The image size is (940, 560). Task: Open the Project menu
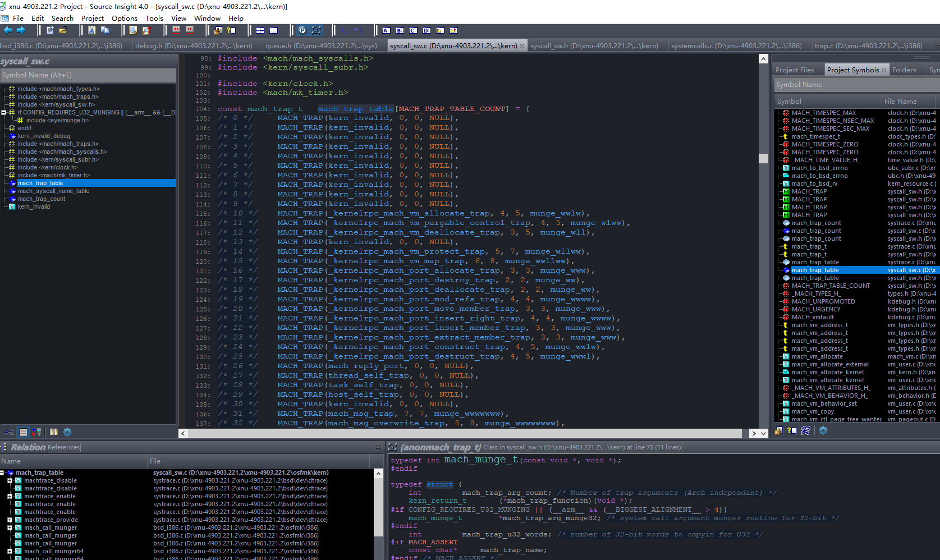click(x=93, y=18)
